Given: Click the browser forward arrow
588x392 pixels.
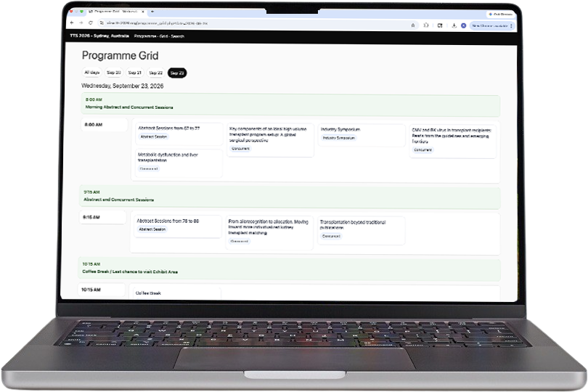Looking at the screenshot, I should 80,24.
